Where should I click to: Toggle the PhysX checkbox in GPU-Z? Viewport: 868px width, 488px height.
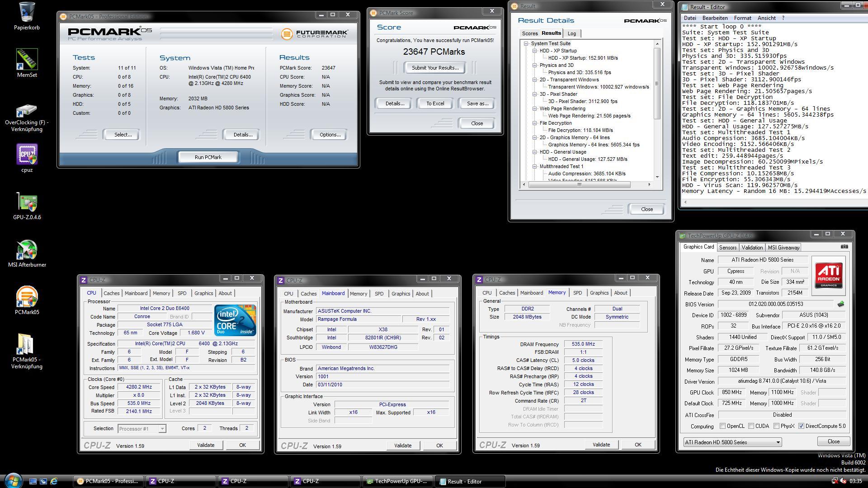tap(776, 426)
